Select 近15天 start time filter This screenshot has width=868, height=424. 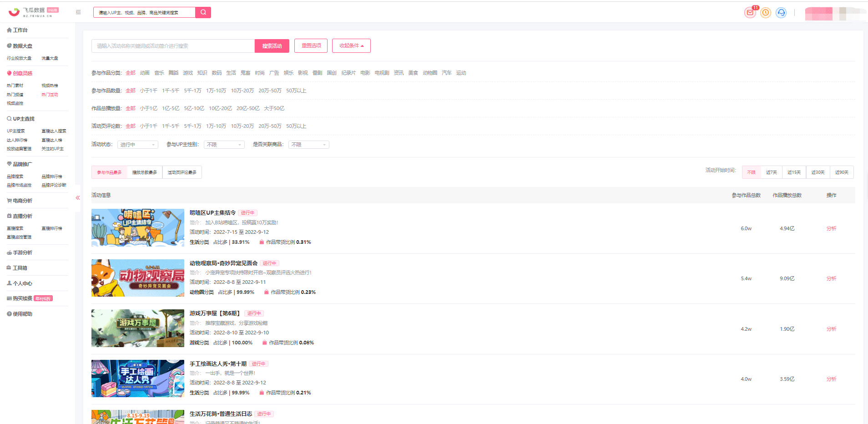(x=794, y=172)
